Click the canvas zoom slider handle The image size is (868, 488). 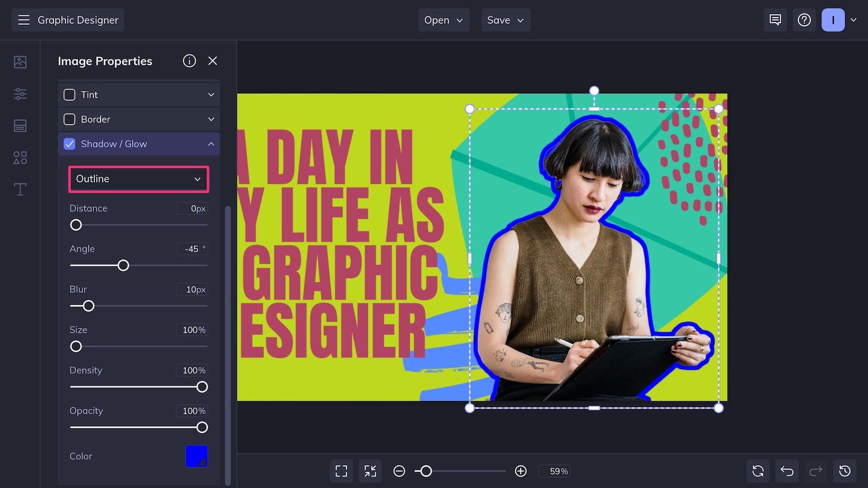point(426,471)
